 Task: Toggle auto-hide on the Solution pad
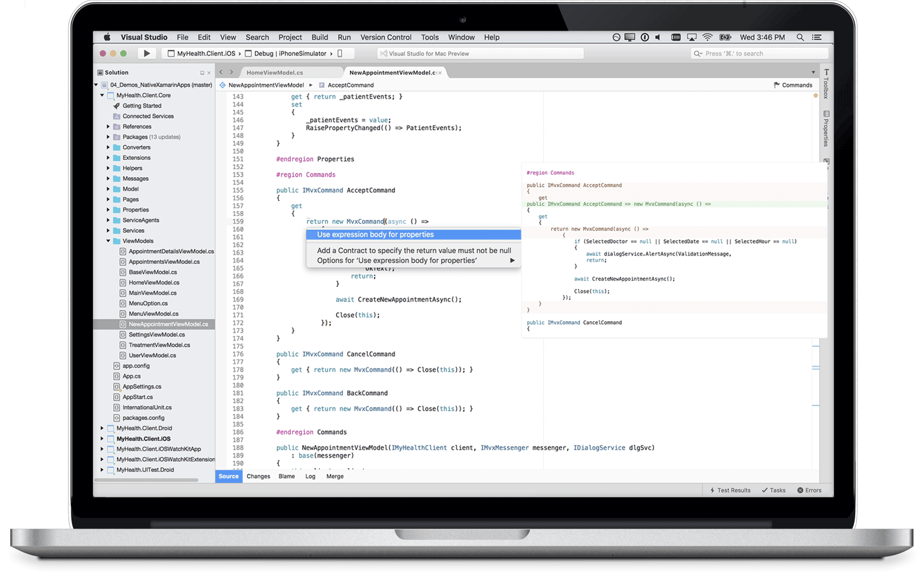[x=201, y=72]
